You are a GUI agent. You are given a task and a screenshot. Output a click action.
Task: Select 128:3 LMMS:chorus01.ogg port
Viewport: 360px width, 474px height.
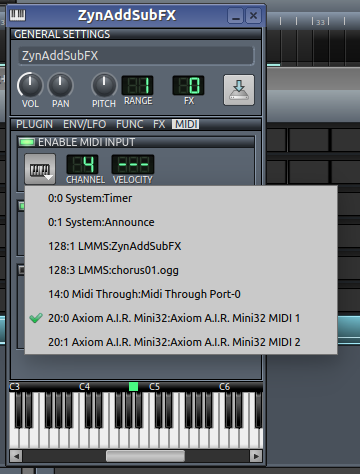181,270
